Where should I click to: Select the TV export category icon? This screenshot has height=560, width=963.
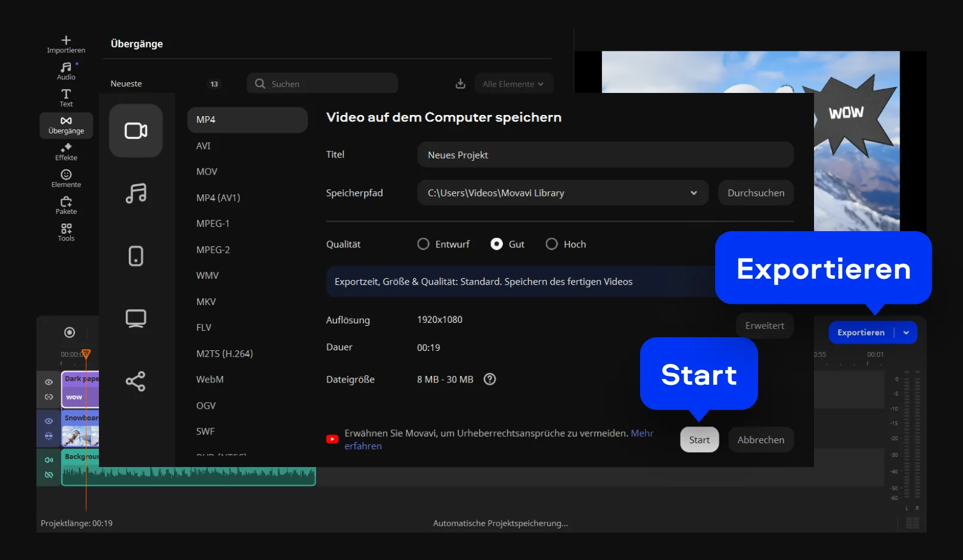pos(136,318)
